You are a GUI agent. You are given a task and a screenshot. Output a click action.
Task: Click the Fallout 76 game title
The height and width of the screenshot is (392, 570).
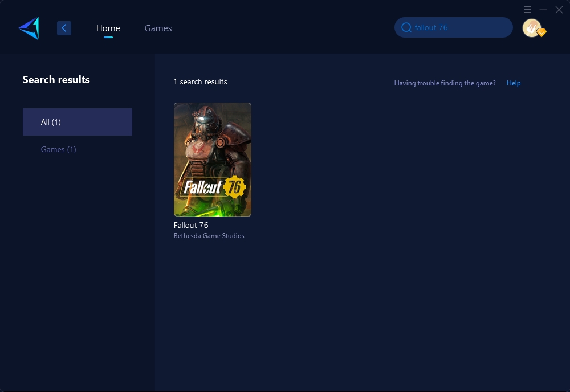[191, 225]
